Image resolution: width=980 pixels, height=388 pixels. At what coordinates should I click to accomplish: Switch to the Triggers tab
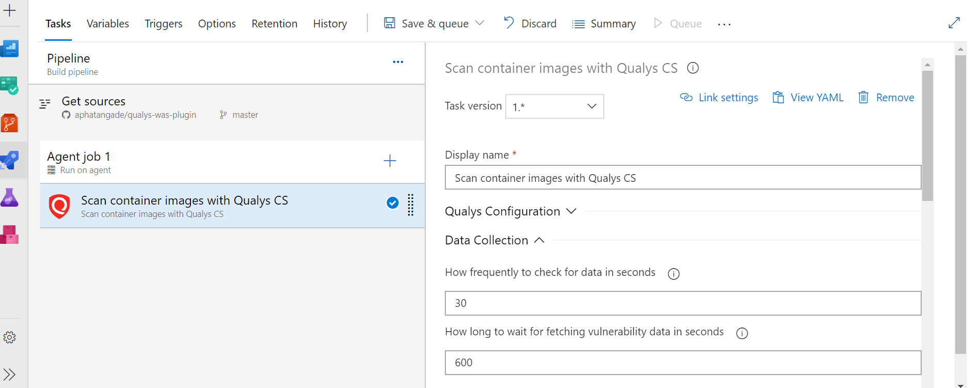coord(164,24)
